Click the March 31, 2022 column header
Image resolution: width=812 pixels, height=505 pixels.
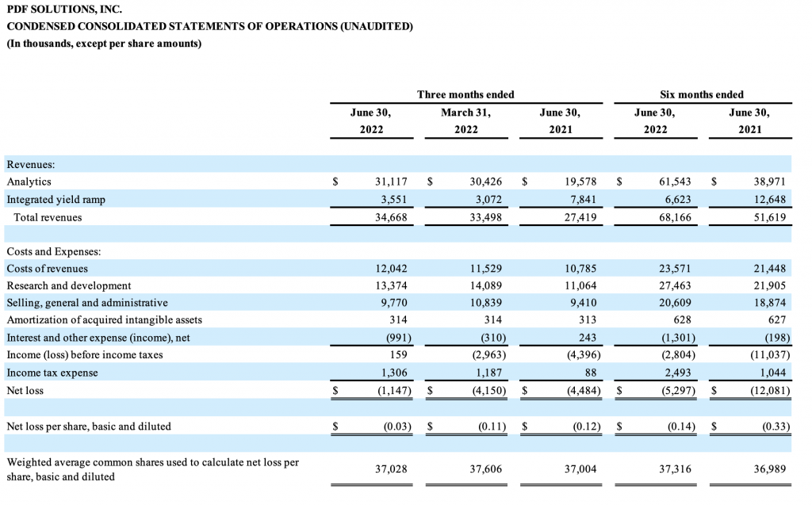[x=466, y=121]
